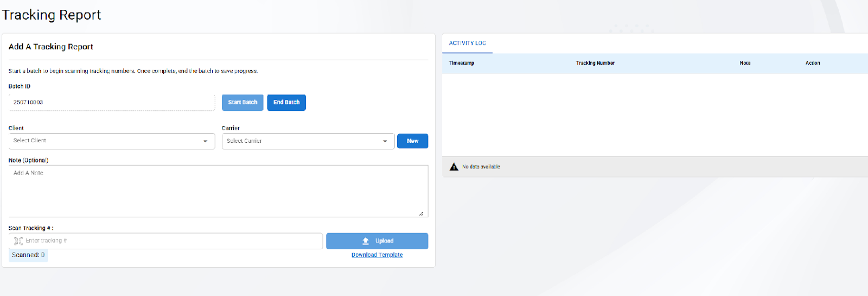Open the Select Client dropdown
Screen dimensions: 868x296
tap(111, 141)
